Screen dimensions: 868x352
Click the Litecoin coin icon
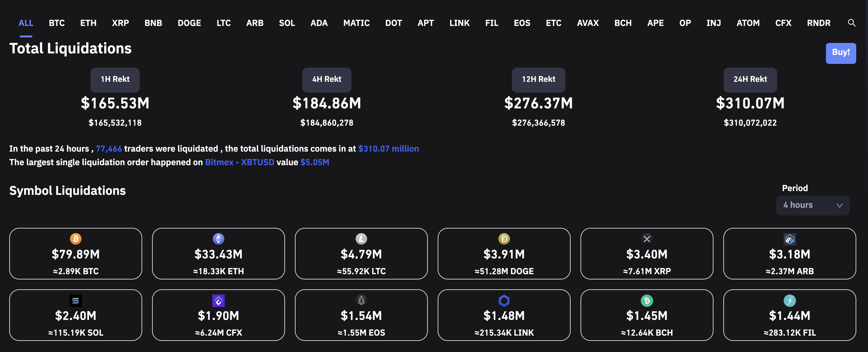(x=361, y=239)
